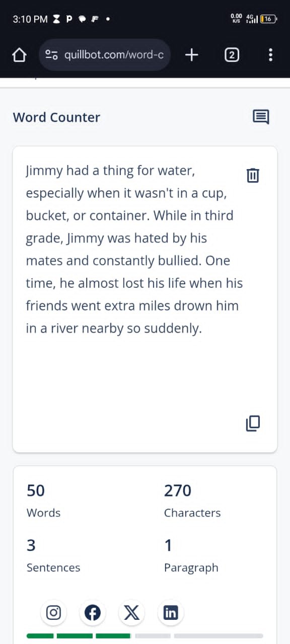Open the tab switcher showing 2 tabs
This screenshot has height=644, width=290.
[x=232, y=55]
